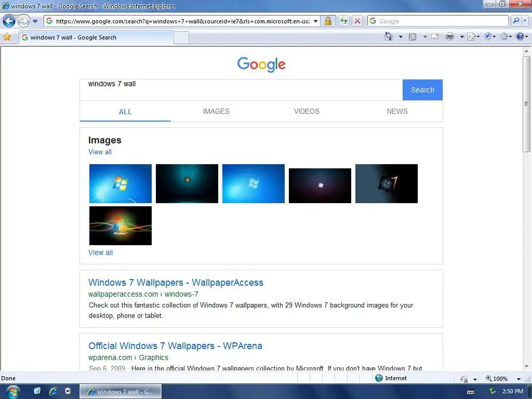Open the search provider dropdown arrow
The image size is (532, 399).
[x=525, y=21]
